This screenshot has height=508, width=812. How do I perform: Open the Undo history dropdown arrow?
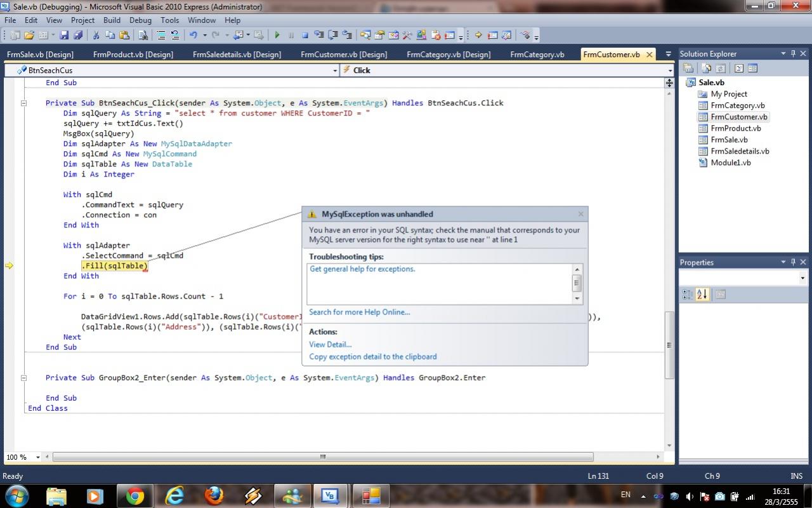(205, 36)
